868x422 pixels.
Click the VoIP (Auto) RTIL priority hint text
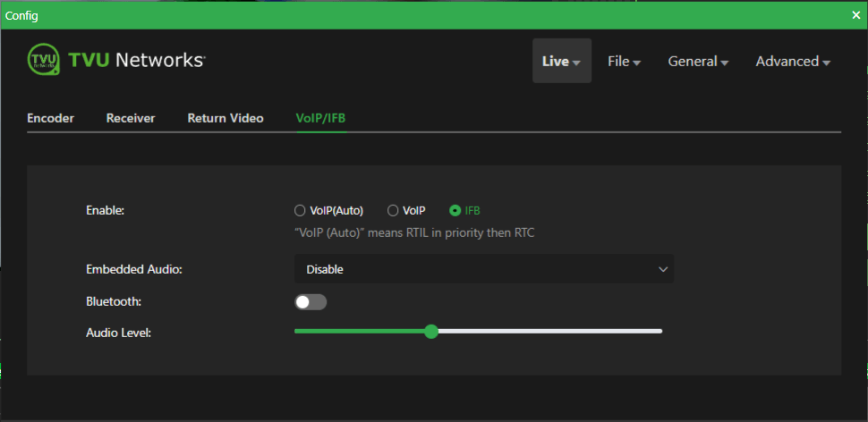click(414, 232)
